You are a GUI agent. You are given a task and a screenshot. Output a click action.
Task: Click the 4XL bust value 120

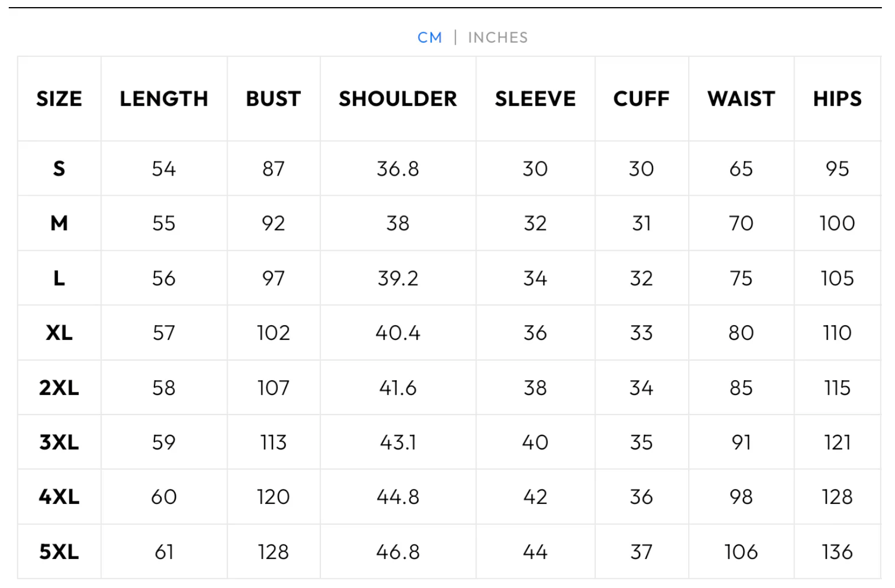[x=273, y=497]
